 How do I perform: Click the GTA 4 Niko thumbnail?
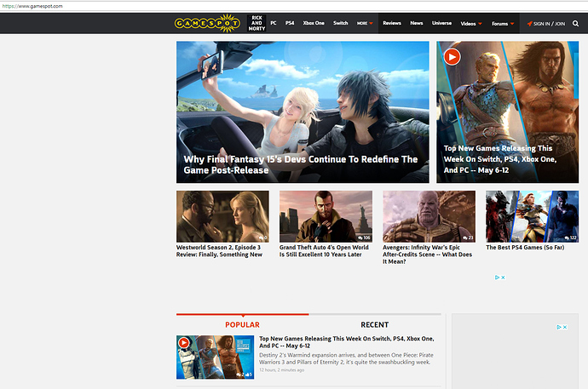(x=326, y=216)
